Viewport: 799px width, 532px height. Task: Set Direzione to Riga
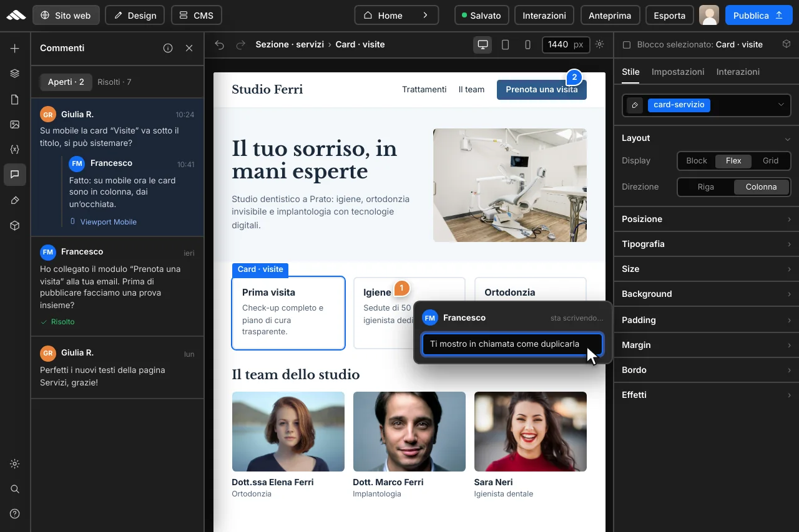tap(706, 187)
